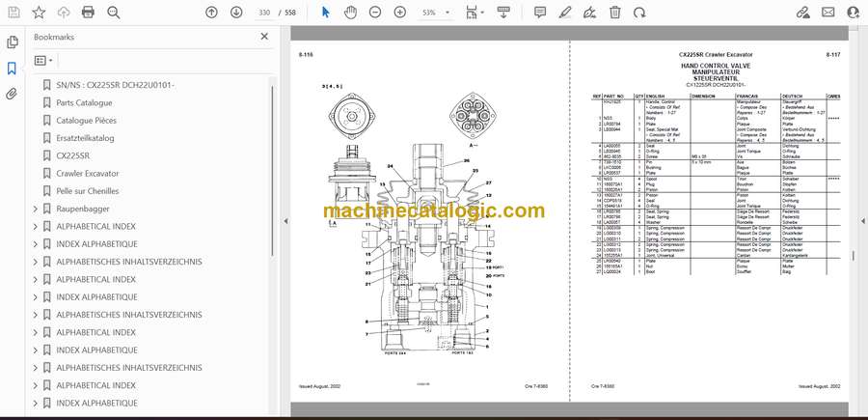The width and height of the screenshot is (868, 420).
Task: Select the Pelle sur Chenilles bookmark
Action: pos(87,191)
